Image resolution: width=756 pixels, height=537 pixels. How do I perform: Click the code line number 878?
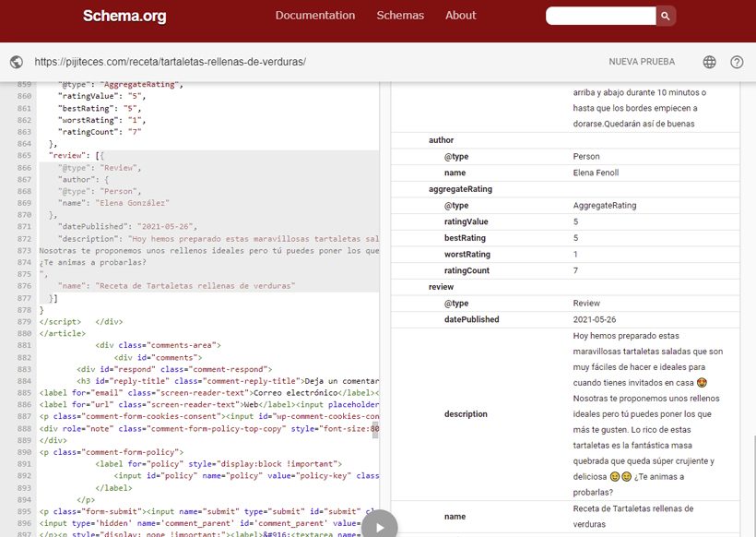[x=24, y=310]
